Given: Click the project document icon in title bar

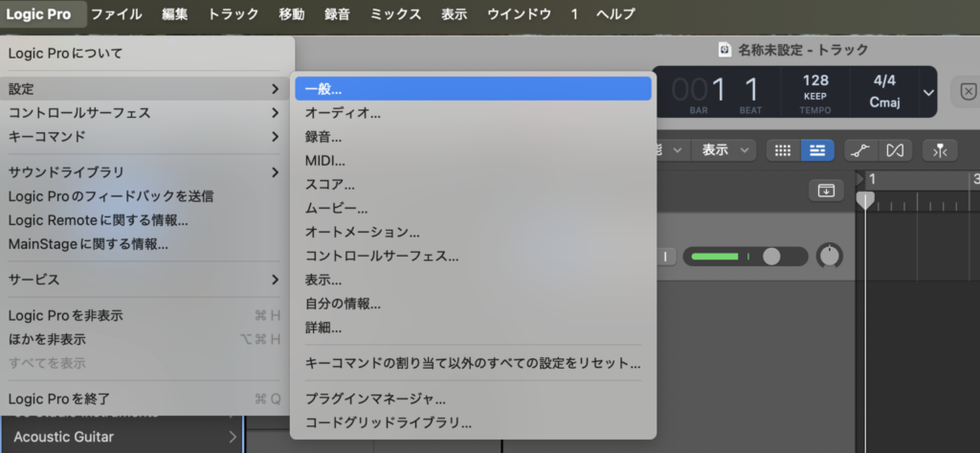Looking at the screenshot, I should point(724,50).
